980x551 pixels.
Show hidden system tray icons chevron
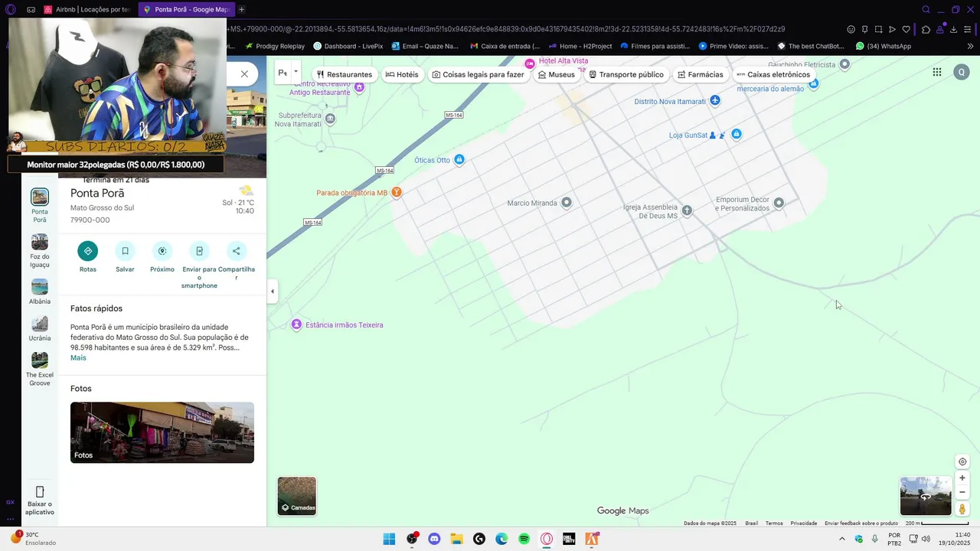point(842,539)
